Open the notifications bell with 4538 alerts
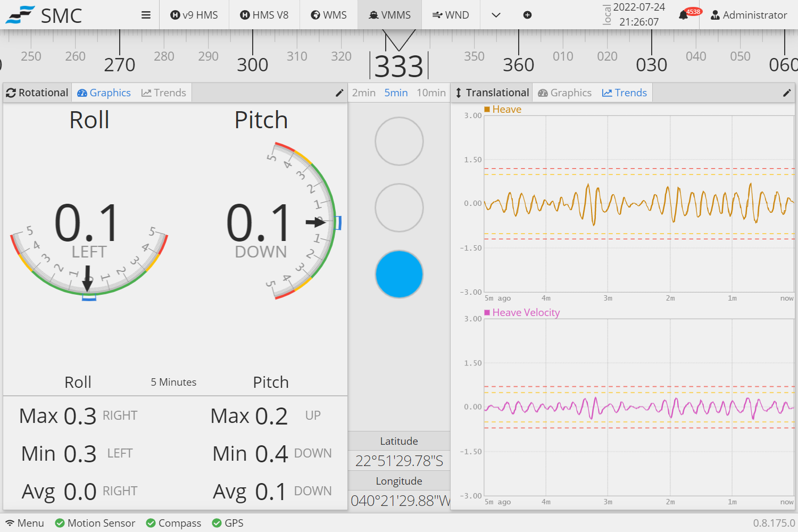 click(684, 15)
